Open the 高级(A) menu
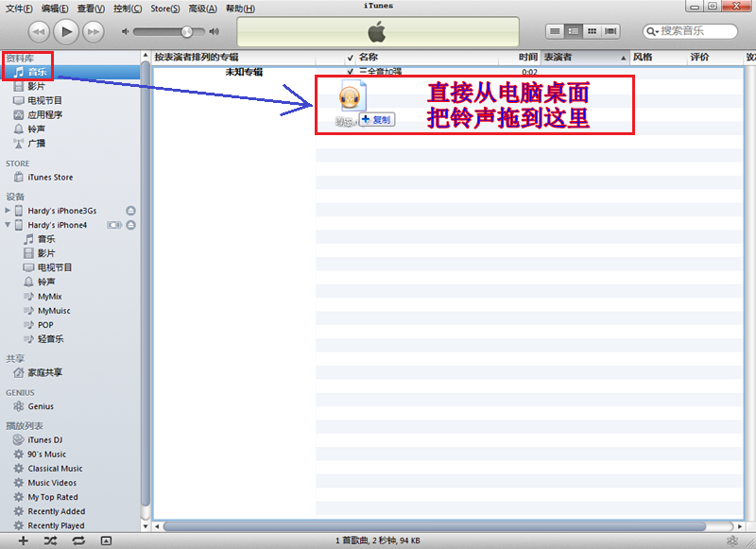 (202, 9)
